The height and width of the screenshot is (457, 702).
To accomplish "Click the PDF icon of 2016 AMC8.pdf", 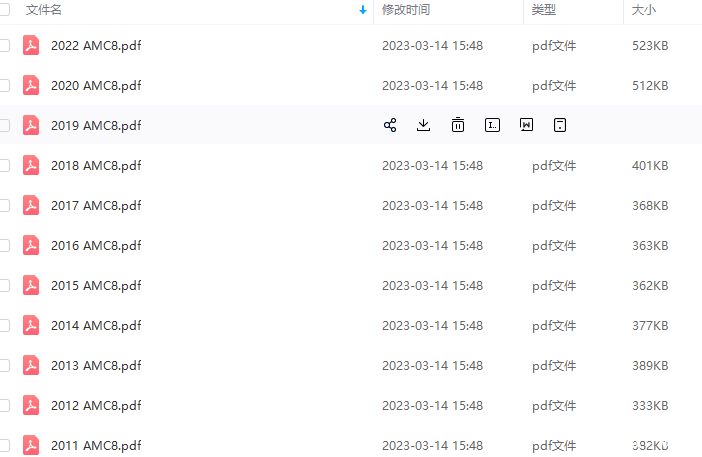I will point(31,245).
